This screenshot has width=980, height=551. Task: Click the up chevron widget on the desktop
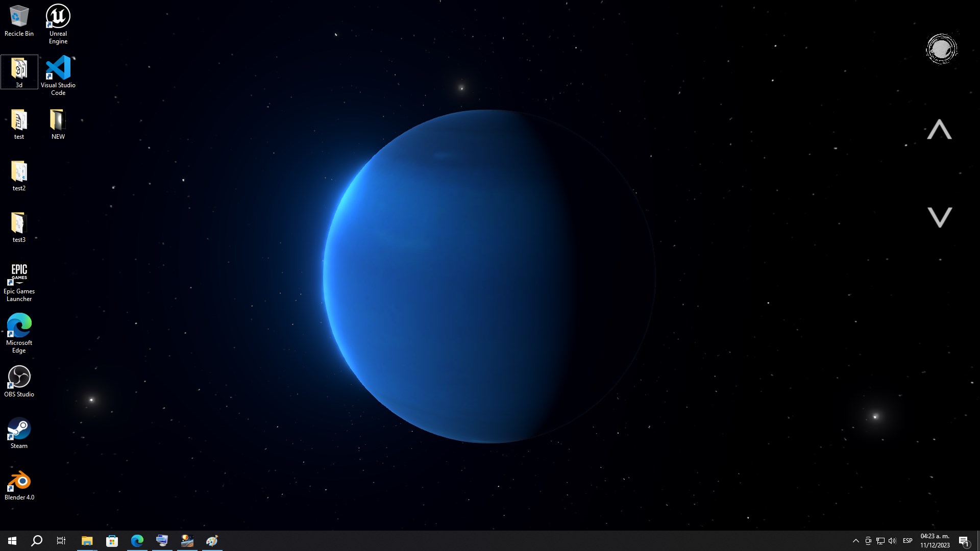point(941,129)
